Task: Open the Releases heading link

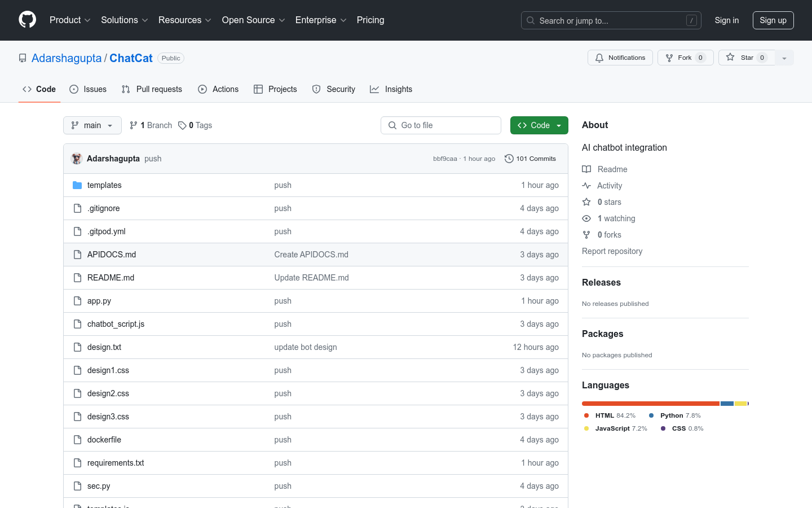Action: [x=601, y=282]
